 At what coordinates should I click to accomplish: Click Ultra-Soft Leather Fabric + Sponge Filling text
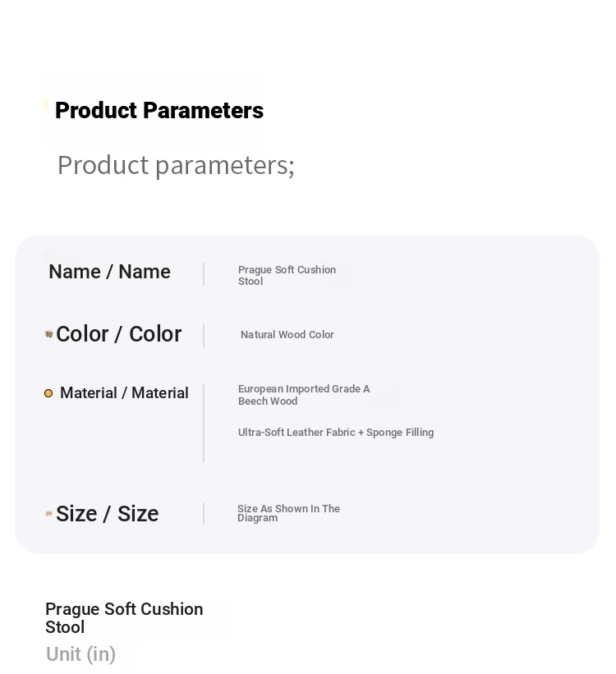coord(336,433)
